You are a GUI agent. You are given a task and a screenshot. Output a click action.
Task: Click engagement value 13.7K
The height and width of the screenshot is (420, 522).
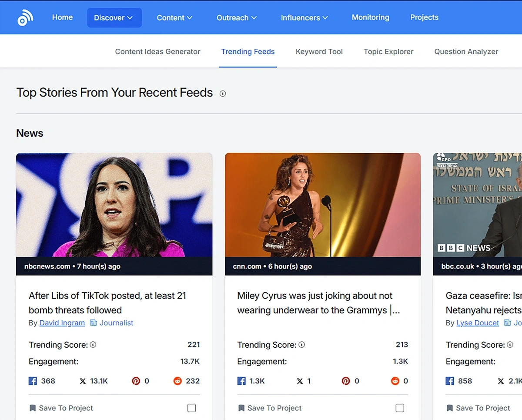[190, 361]
